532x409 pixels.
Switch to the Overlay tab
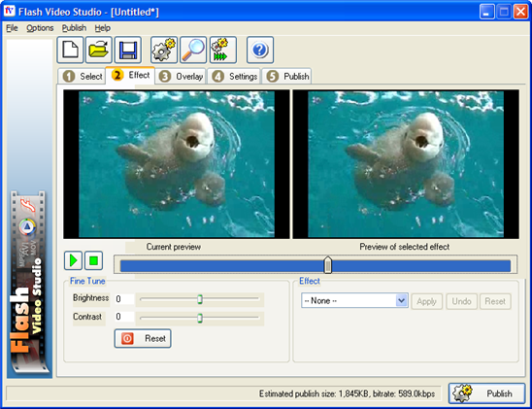(181, 77)
